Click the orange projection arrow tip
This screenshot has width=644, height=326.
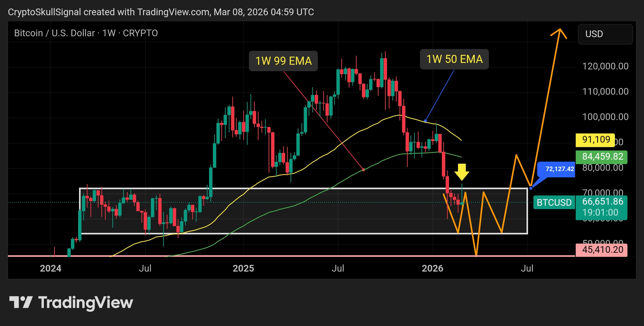(560, 30)
